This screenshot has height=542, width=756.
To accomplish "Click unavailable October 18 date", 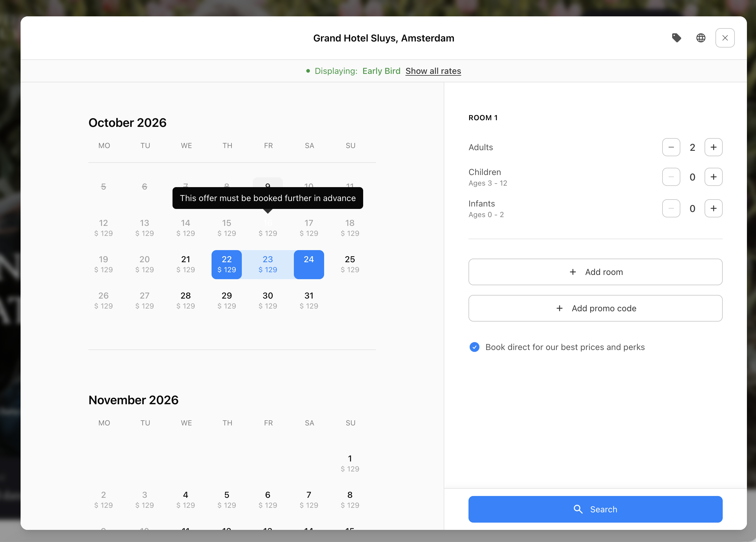I will point(350,228).
